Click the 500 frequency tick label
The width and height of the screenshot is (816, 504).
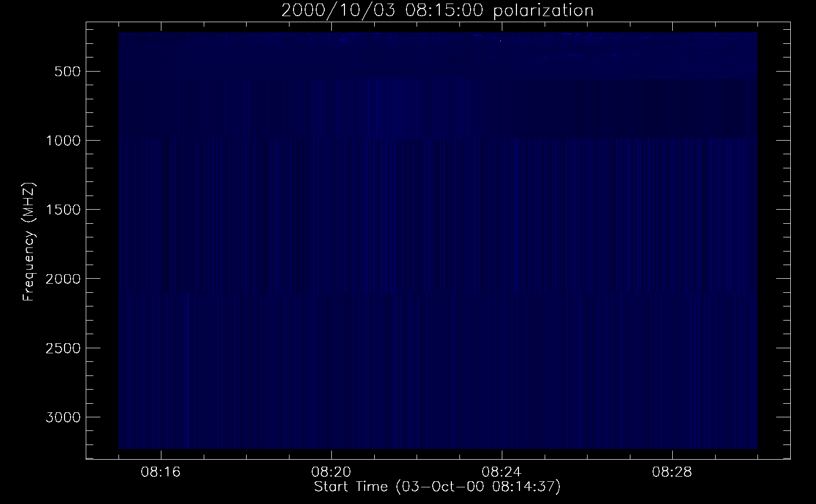[68, 72]
